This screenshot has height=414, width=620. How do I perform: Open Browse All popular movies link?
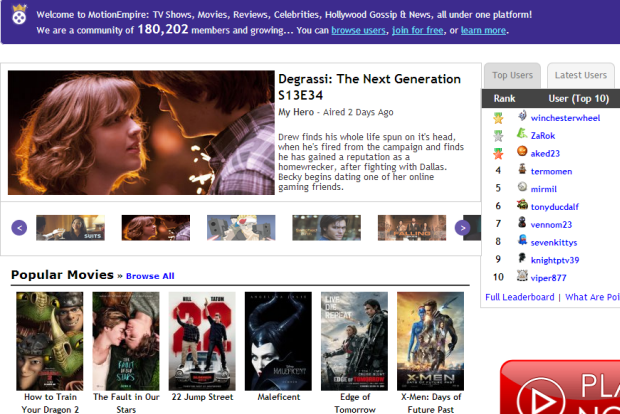coord(150,276)
